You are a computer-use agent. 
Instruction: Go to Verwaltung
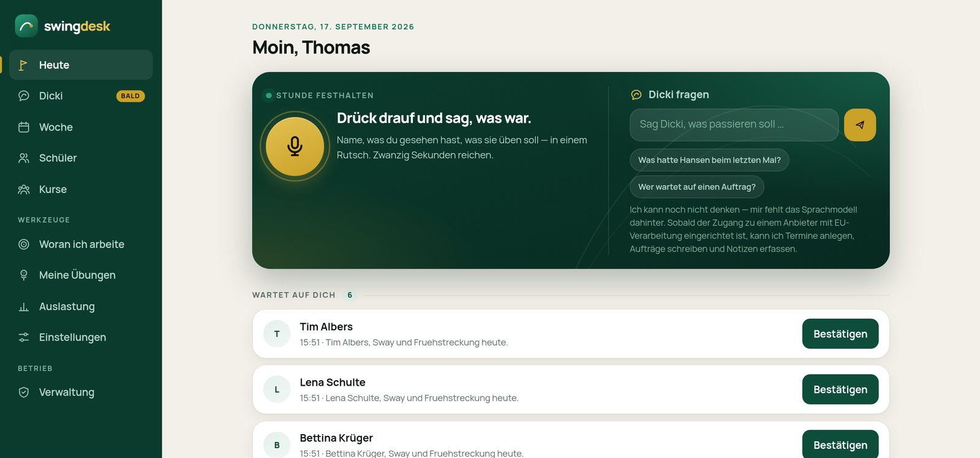click(x=81, y=392)
